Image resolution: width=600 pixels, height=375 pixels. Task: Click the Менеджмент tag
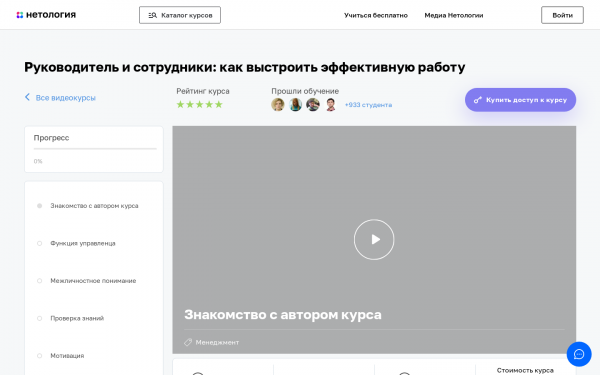217,342
